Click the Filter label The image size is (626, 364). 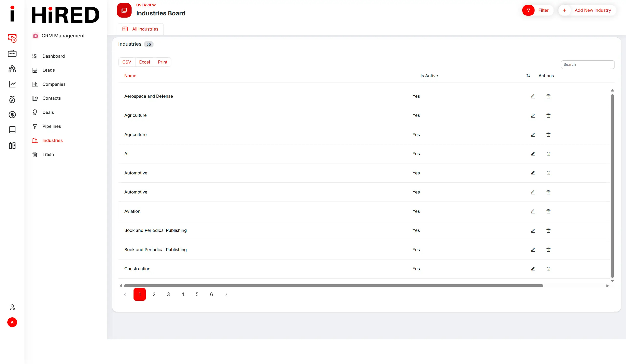(543, 10)
